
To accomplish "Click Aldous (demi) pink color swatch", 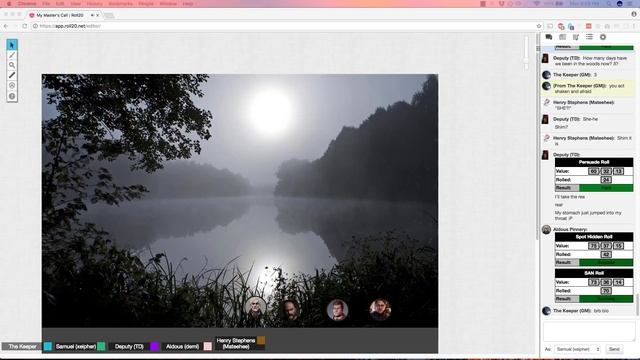I will pyautogui.click(x=208, y=346).
